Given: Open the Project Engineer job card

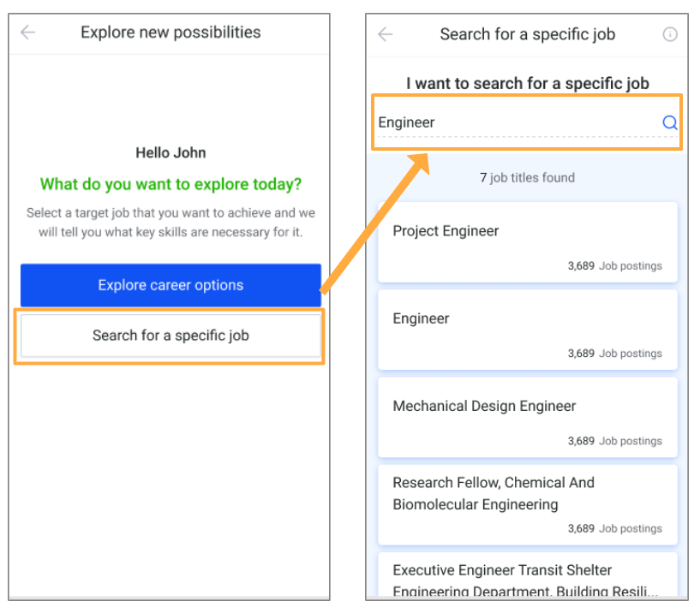Looking at the screenshot, I should click(x=527, y=241).
